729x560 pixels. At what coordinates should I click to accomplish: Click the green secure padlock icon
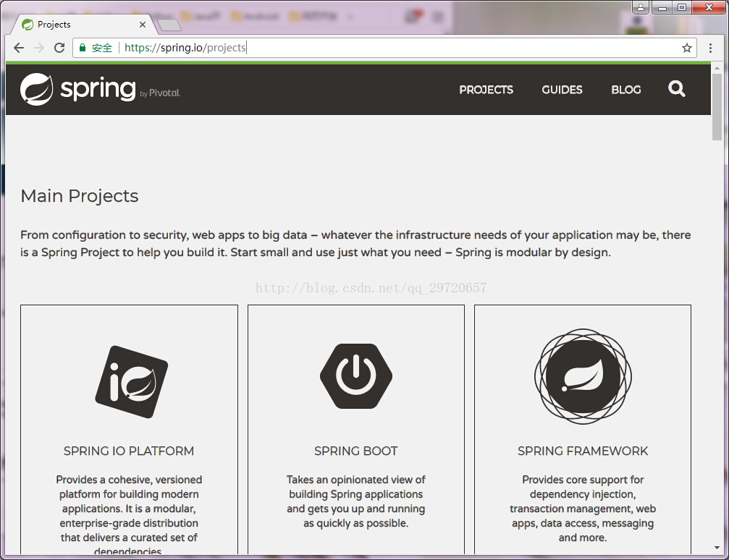[x=83, y=48]
